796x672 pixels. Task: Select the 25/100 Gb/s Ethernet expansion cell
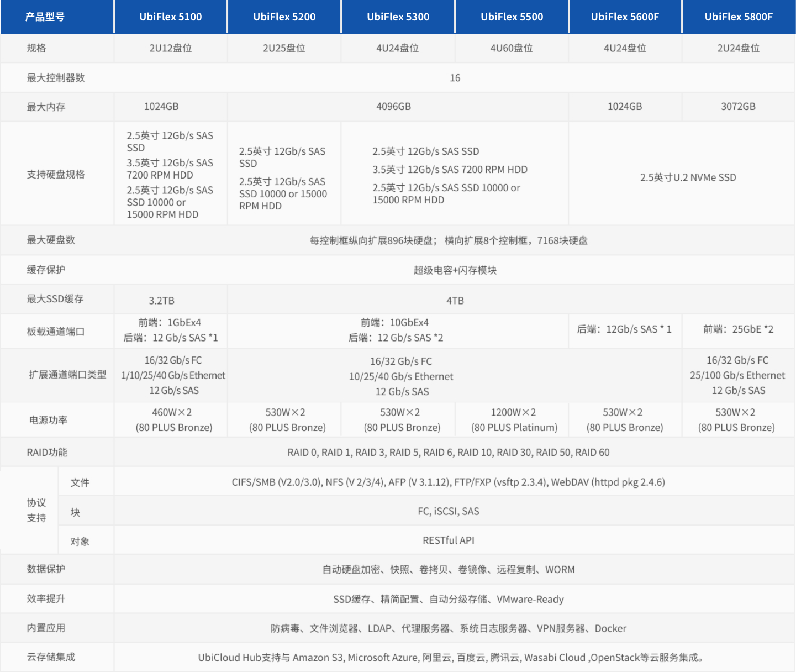coord(737,375)
